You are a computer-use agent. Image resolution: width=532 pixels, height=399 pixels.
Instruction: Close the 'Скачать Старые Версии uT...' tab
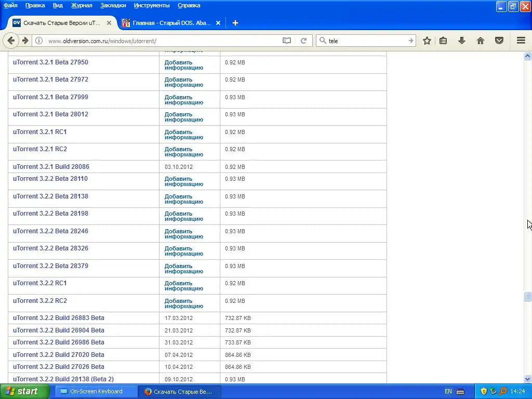pyautogui.click(x=109, y=23)
